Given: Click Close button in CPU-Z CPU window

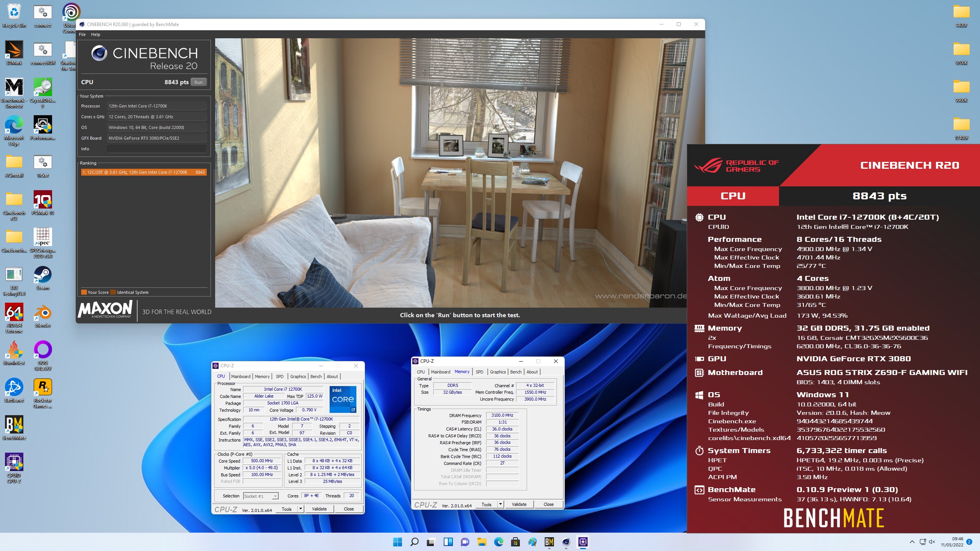Looking at the screenshot, I should 349,509.
